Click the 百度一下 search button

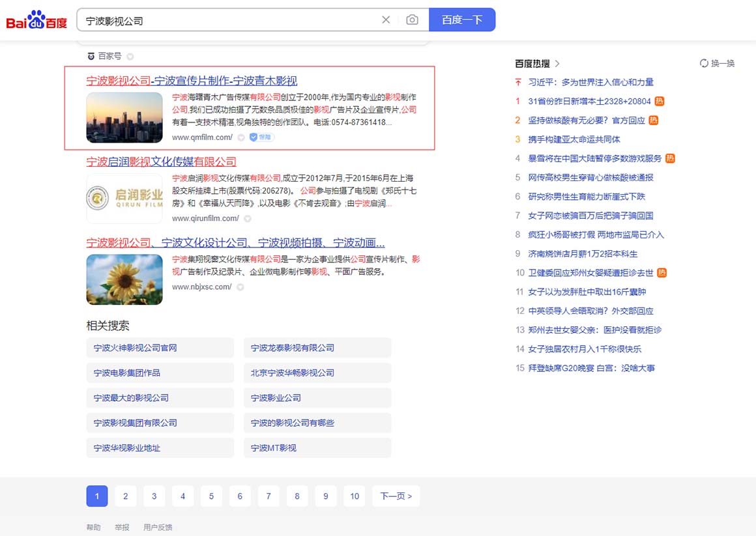[x=462, y=20]
